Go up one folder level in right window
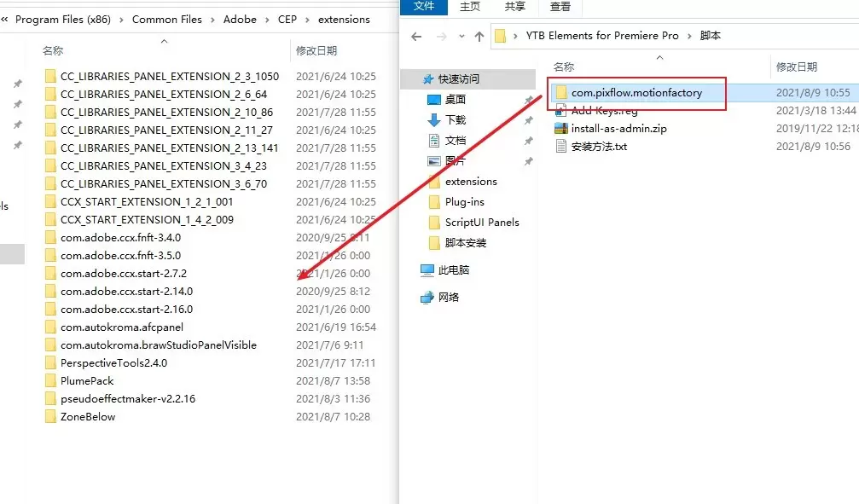This screenshot has width=859, height=504. coord(479,37)
